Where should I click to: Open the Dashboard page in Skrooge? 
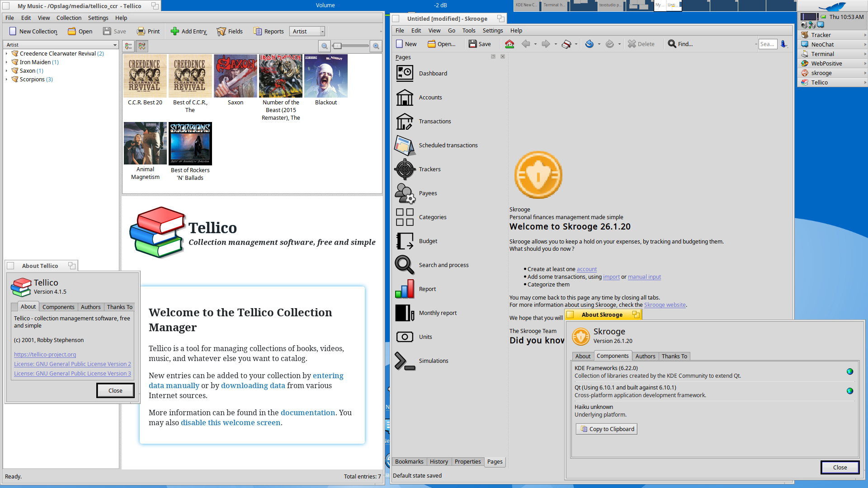click(405, 73)
